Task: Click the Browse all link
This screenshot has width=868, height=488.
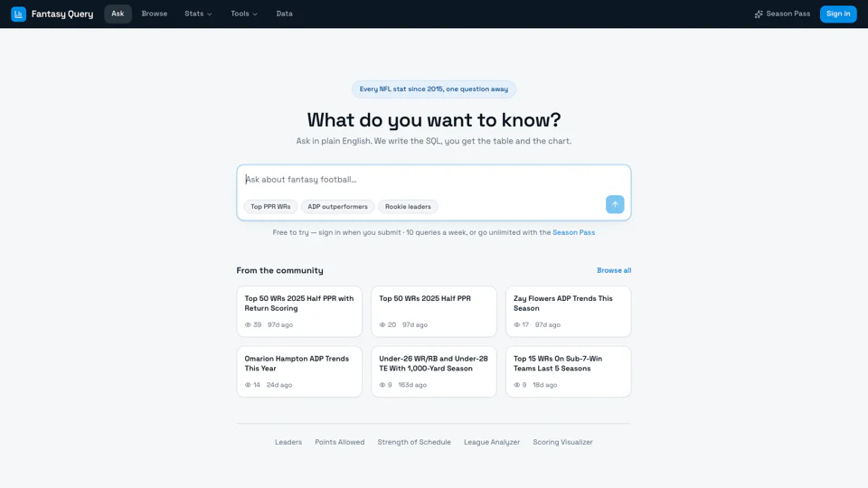Action: [614, 270]
